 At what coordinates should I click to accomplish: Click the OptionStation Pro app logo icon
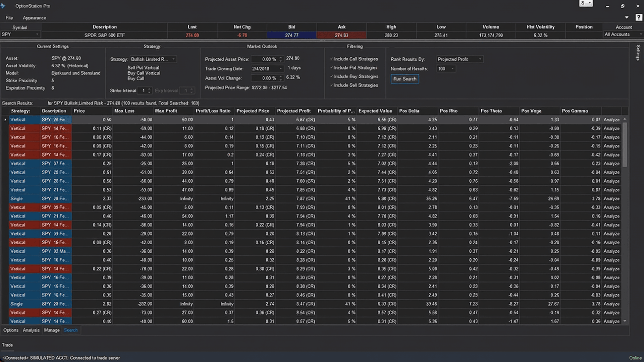3,6
